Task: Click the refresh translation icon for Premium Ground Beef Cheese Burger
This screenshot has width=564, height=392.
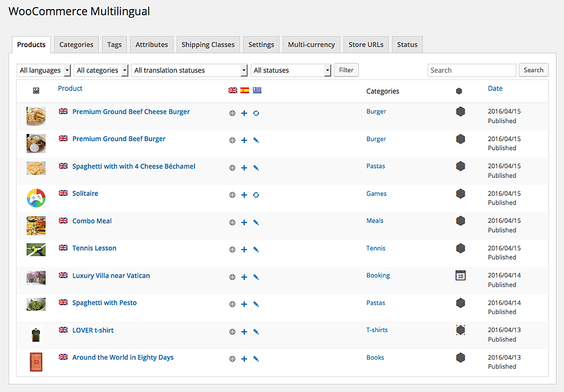Action: coord(256,113)
